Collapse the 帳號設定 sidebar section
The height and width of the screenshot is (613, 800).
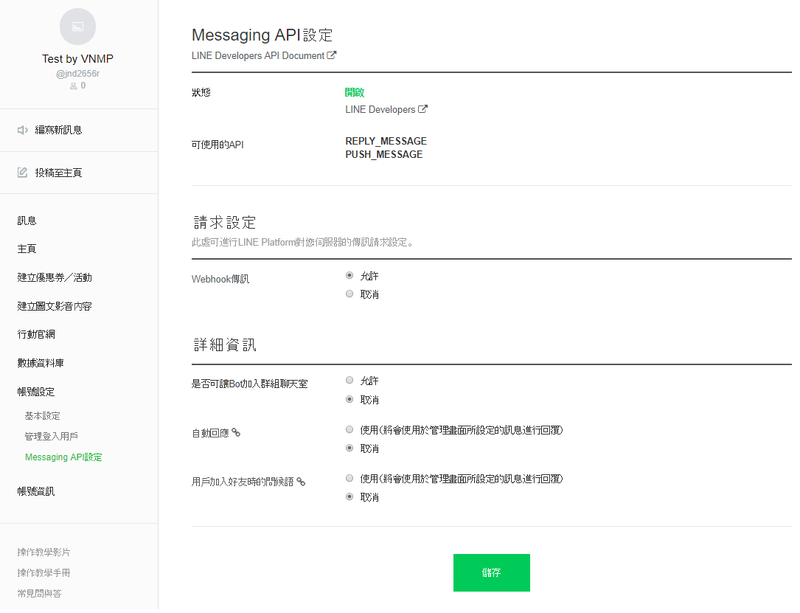(x=36, y=392)
